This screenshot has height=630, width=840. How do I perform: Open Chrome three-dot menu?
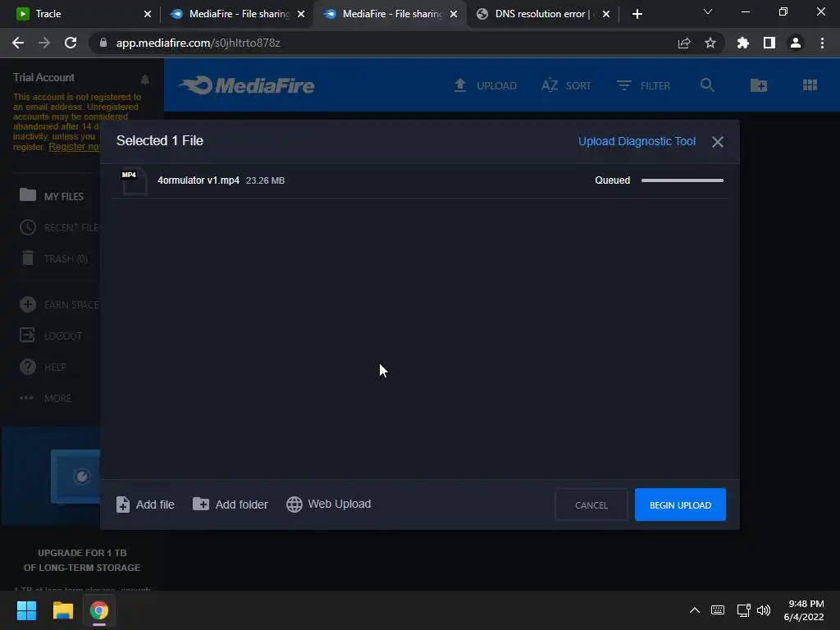(x=822, y=43)
